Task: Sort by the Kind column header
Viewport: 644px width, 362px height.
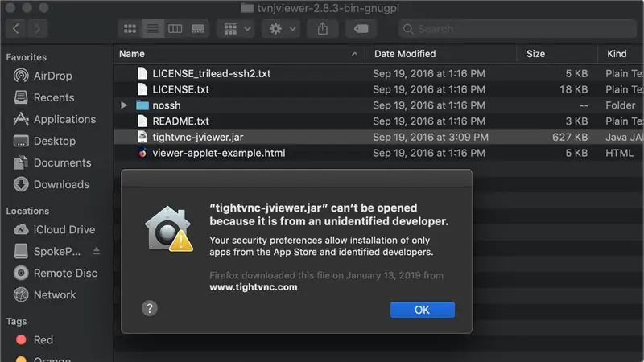Action: (x=621, y=54)
